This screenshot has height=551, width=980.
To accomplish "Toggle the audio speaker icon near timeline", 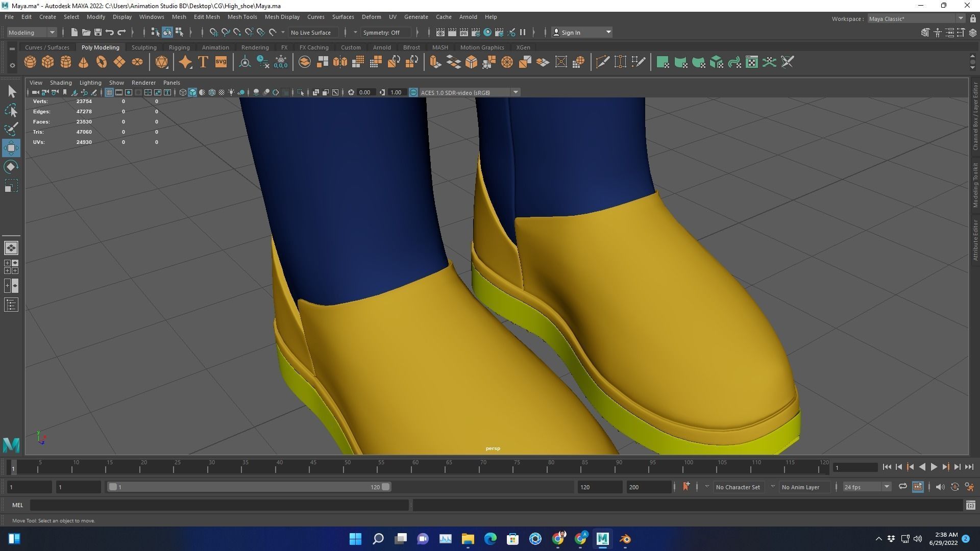I will tap(940, 487).
